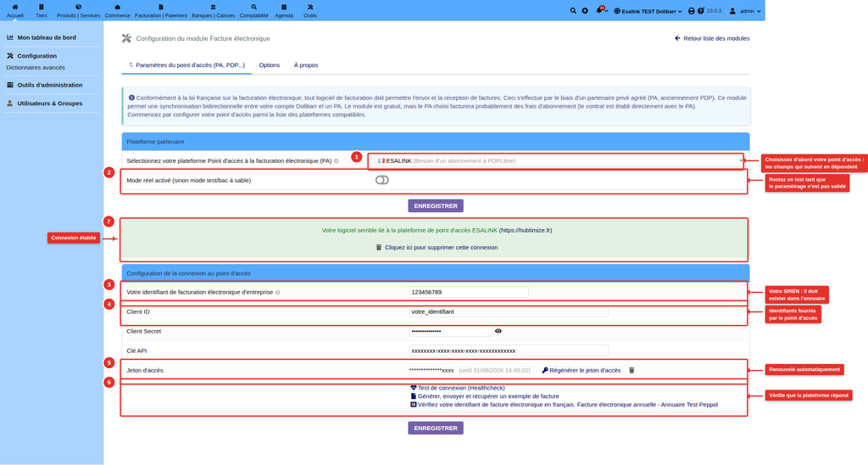Click Régénérer le jeton d'accès
The width and height of the screenshot is (868, 465).
click(581, 370)
